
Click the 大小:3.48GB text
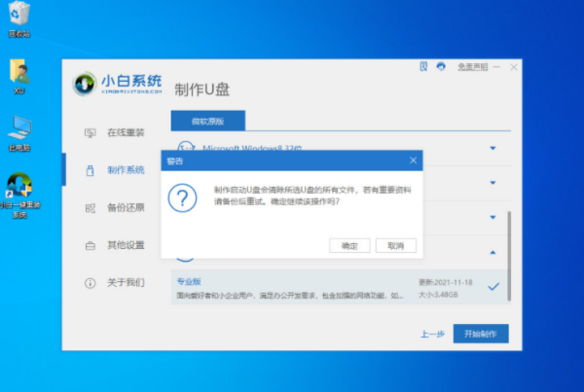438,295
